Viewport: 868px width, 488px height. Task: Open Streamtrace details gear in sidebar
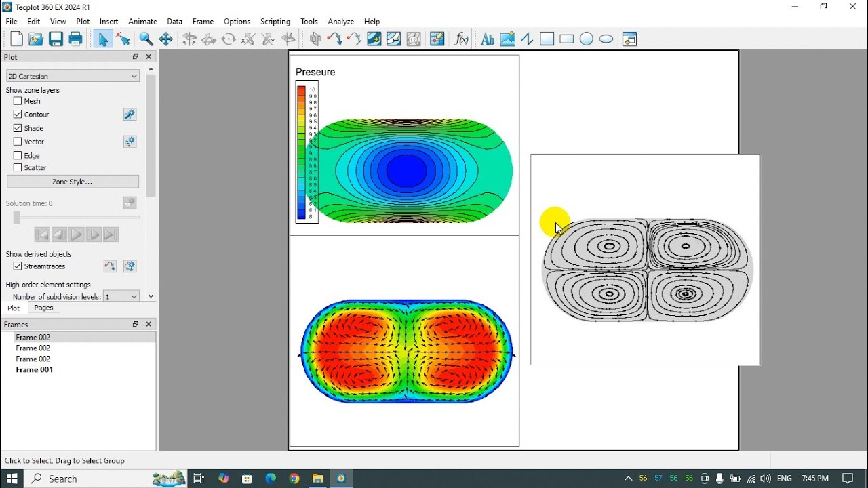[x=130, y=266]
